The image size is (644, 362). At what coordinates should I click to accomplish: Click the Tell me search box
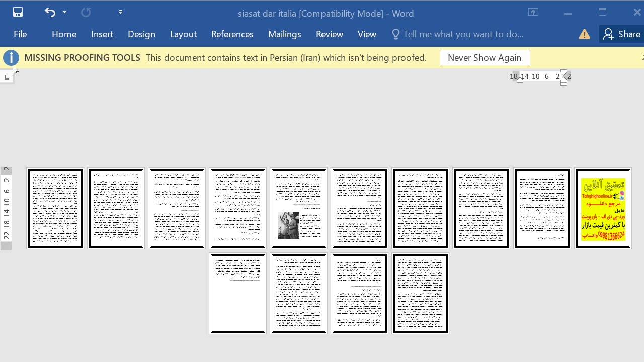pos(463,34)
